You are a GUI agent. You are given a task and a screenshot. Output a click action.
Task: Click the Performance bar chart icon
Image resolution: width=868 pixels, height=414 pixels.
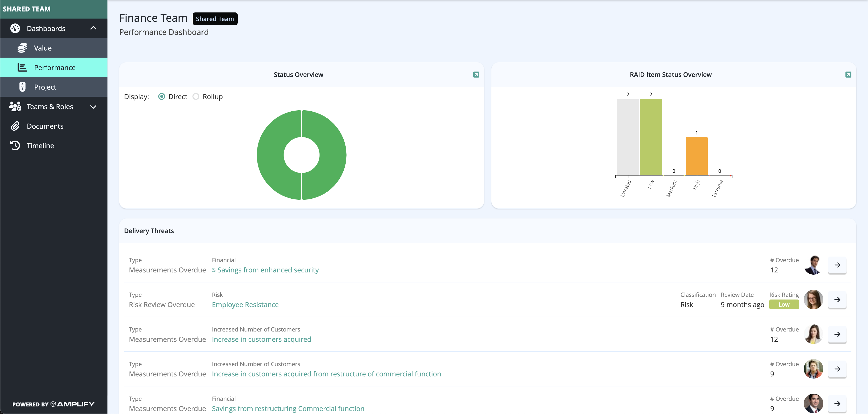pos(22,67)
